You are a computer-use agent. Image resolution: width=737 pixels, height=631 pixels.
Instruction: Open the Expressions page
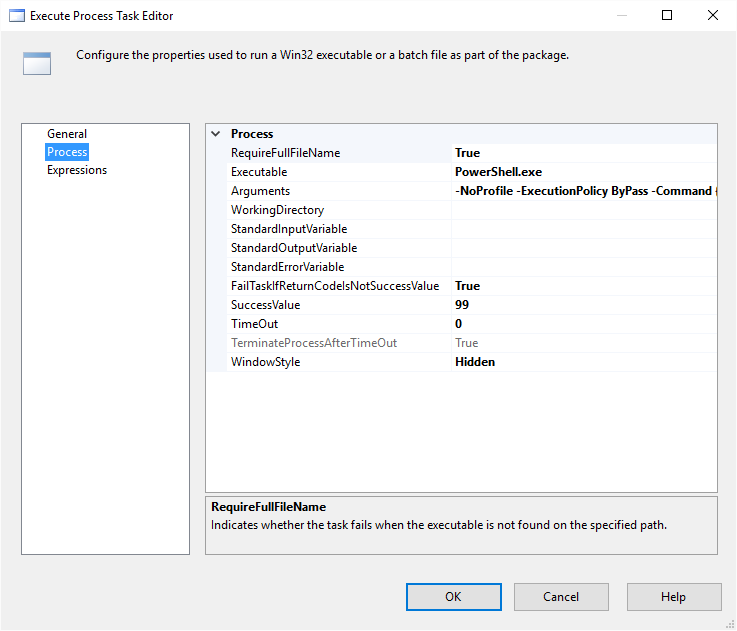(x=77, y=170)
